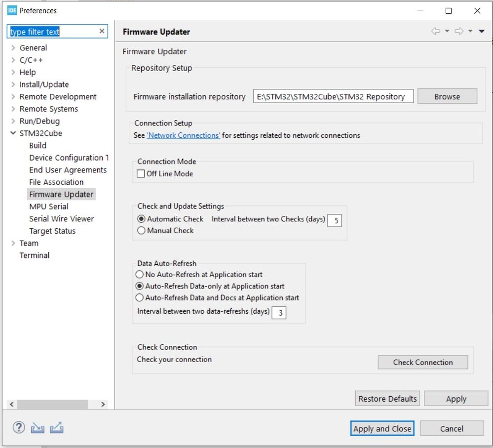The width and height of the screenshot is (493, 448).
Task: Click the tree horizontal scrollbar thumb
Action: point(52,404)
